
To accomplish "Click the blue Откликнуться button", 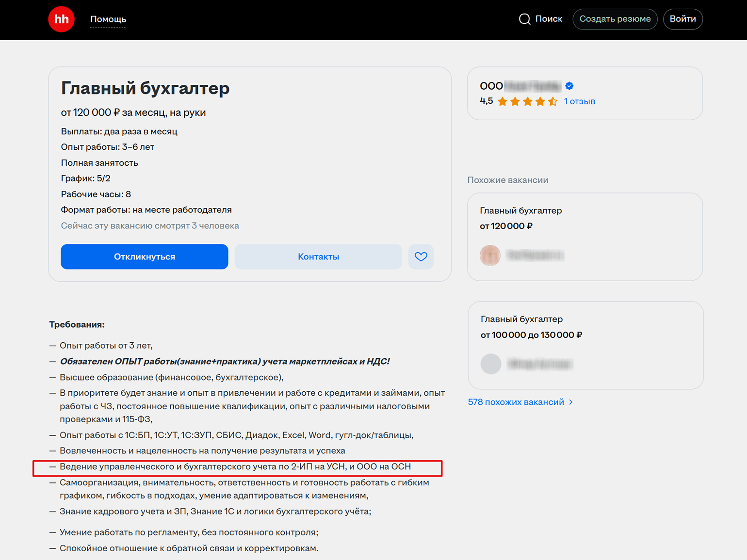I will coord(144,256).
